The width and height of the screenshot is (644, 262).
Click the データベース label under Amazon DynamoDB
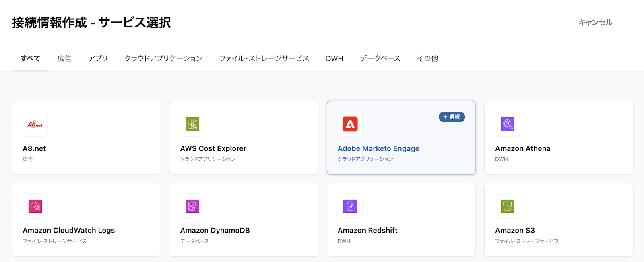click(194, 241)
